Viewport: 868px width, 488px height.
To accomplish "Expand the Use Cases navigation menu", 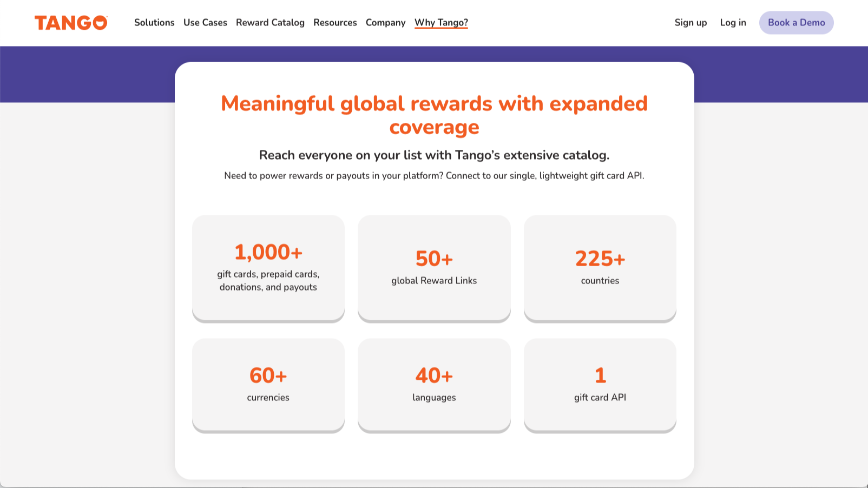I will coord(205,23).
